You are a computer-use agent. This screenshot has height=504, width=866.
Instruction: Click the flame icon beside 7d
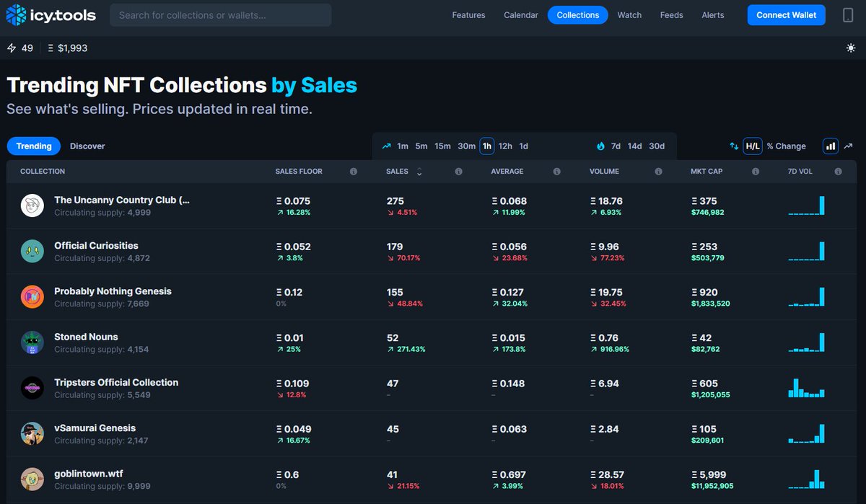click(600, 146)
